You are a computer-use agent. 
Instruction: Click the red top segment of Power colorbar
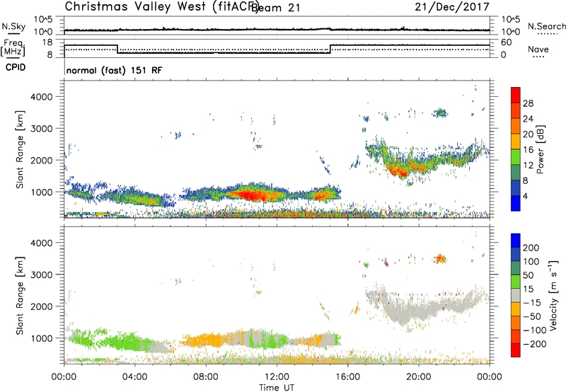coord(516,95)
